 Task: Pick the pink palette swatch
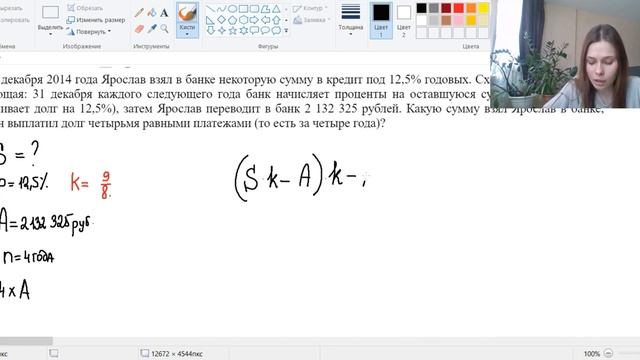pos(458,20)
